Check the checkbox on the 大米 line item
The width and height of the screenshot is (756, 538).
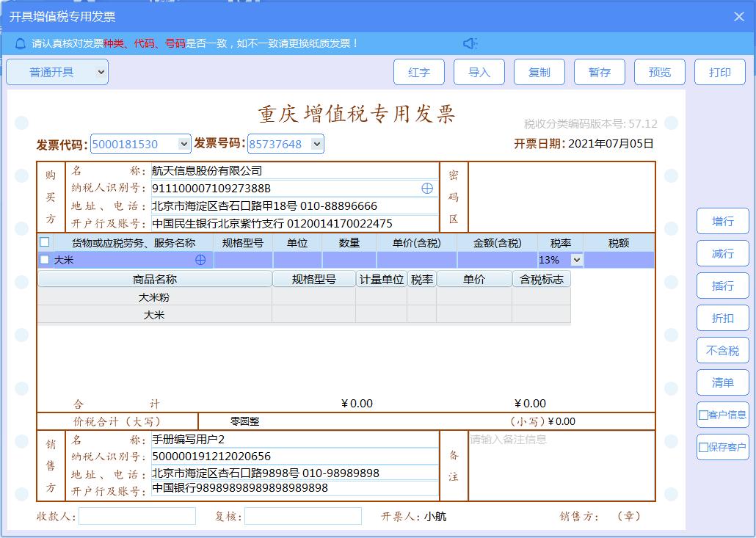43,260
